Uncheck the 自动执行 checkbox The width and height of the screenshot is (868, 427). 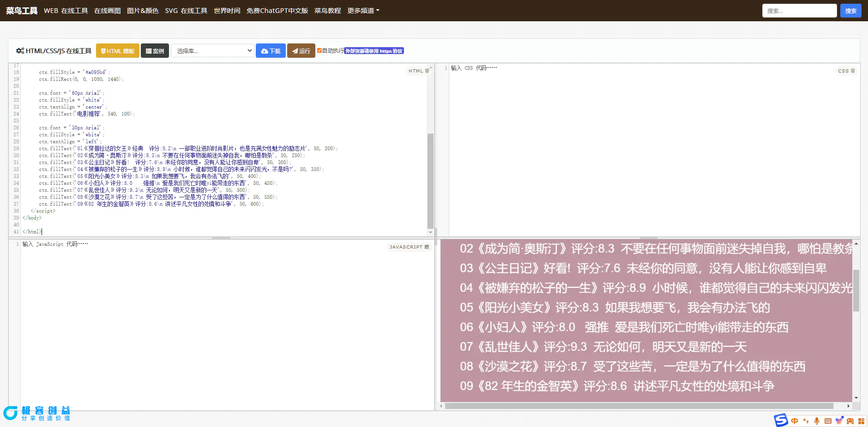pyautogui.click(x=319, y=50)
